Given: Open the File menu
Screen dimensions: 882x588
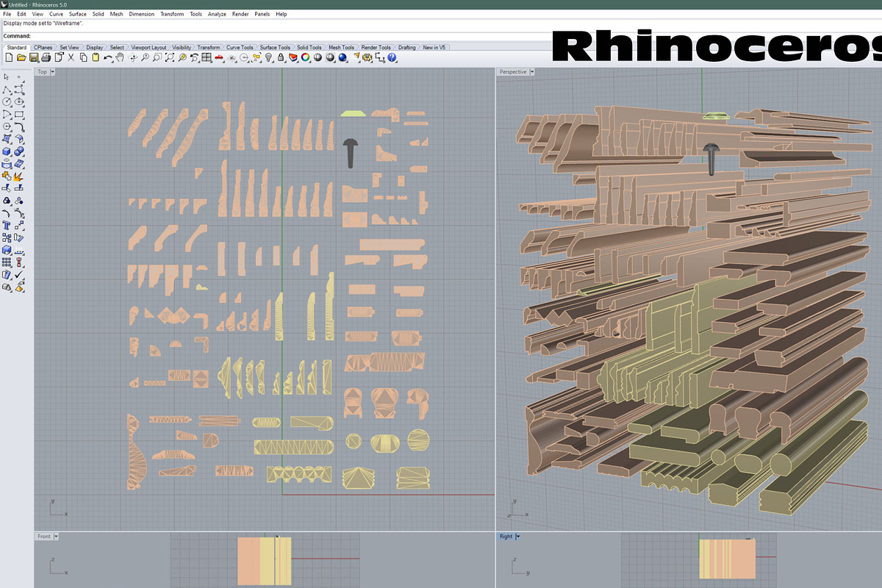Looking at the screenshot, I should click(7, 14).
